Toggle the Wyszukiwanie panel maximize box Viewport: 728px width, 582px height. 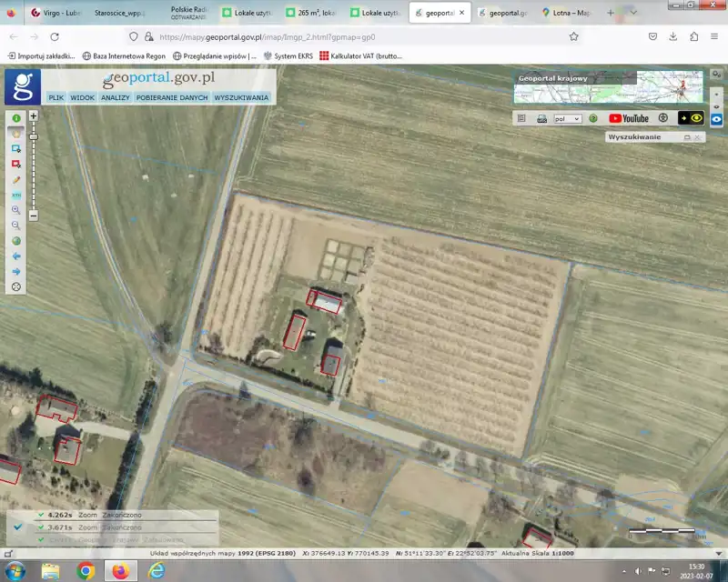688,137
